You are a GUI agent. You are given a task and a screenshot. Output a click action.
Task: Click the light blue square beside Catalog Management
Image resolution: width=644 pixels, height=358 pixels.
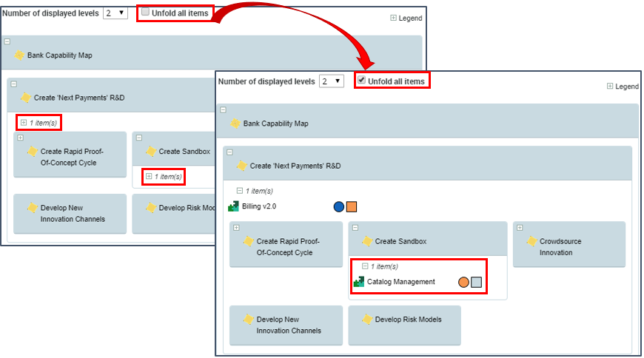(x=477, y=282)
